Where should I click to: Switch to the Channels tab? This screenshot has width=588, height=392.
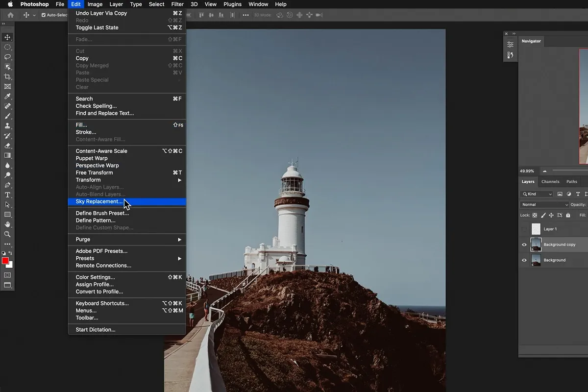click(550, 181)
